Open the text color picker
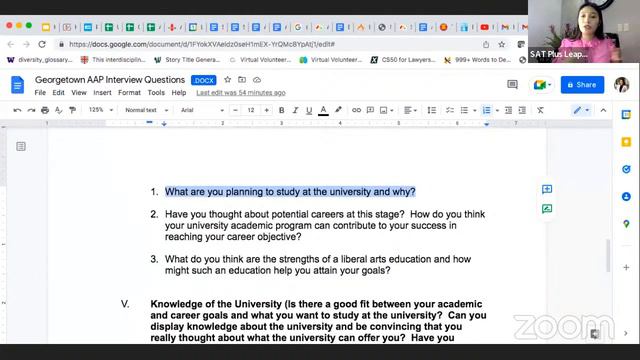 323,110
